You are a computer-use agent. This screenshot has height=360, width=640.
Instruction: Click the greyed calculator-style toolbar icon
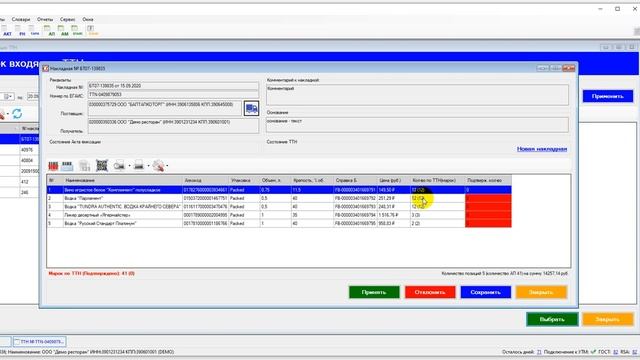[84, 166]
